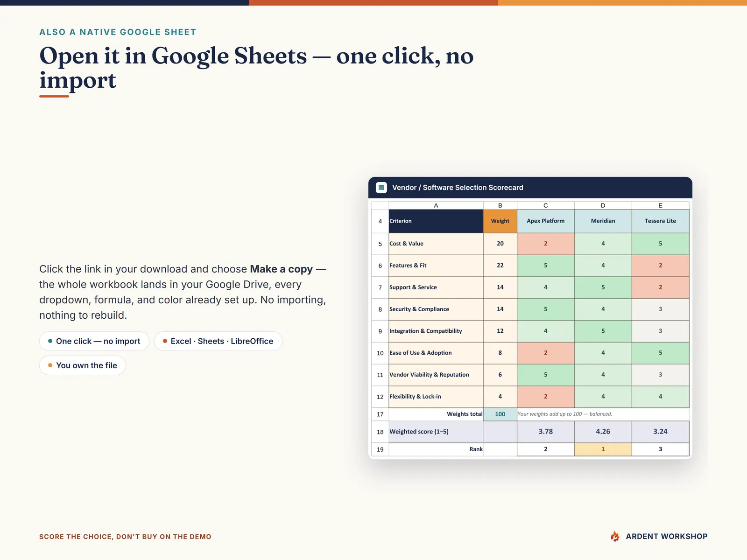Click 'Your weights add up to 100' note
This screenshot has width=747, height=560.
click(x=565, y=414)
